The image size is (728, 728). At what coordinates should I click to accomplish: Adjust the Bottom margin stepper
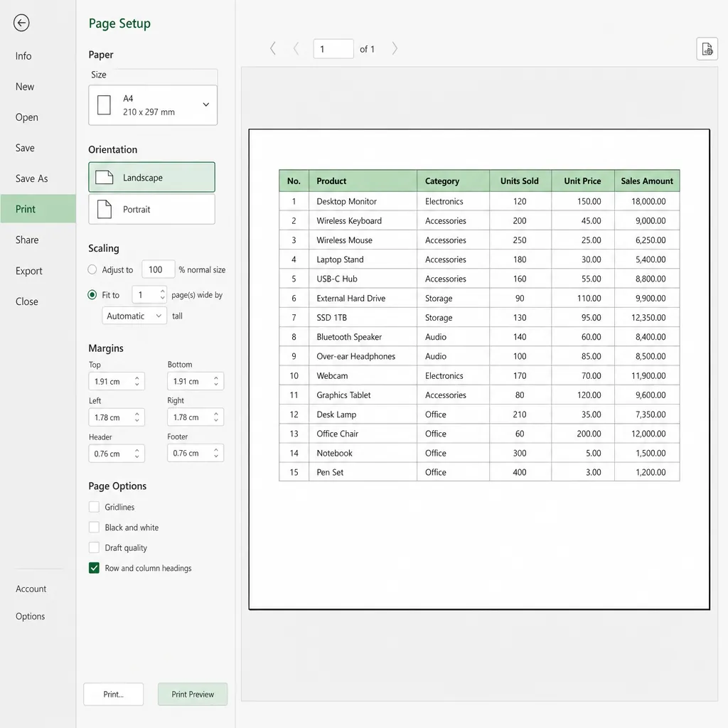pos(216,381)
